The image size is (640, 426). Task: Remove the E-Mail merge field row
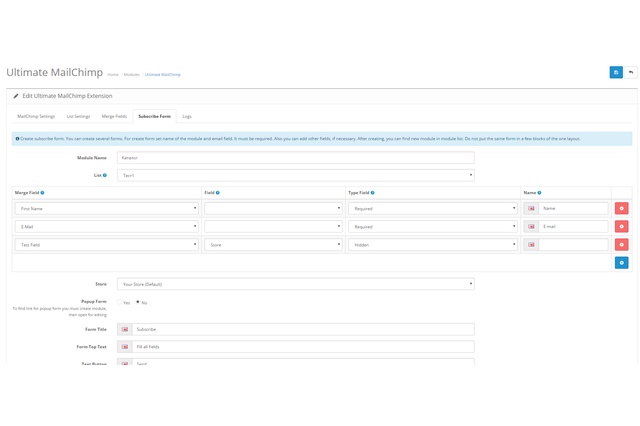[621, 226]
